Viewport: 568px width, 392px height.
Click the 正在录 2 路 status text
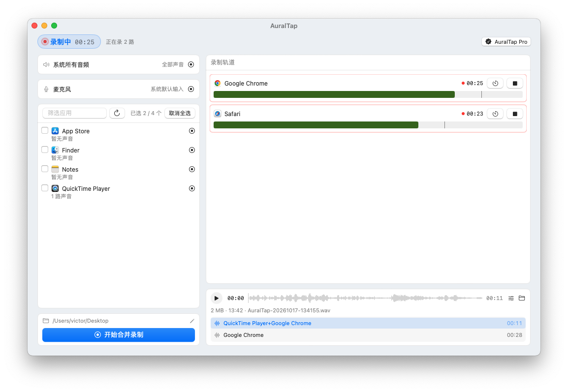tap(120, 42)
